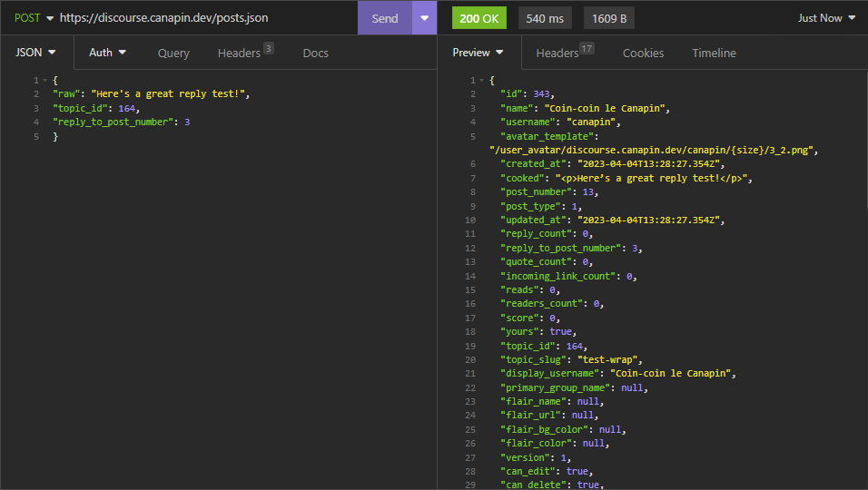This screenshot has height=490, width=868.
Task: Click the "test-wrap" topic slug value
Action: [607, 360]
